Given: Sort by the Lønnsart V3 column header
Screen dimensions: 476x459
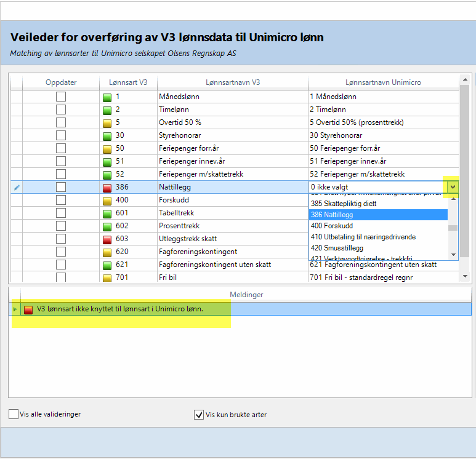Looking at the screenshot, I should pyautogui.click(x=128, y=82).
